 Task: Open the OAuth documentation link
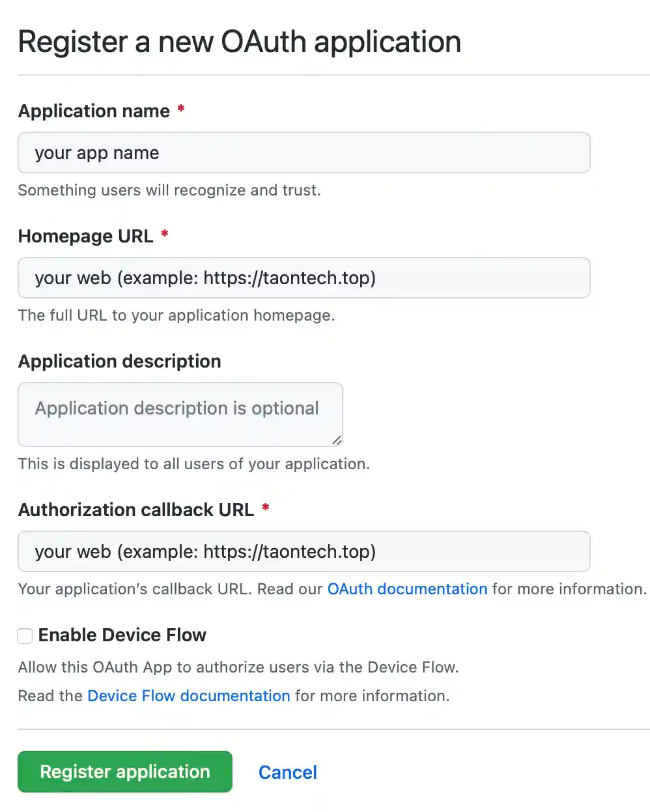pyautogui.click(x=407, y=588)
